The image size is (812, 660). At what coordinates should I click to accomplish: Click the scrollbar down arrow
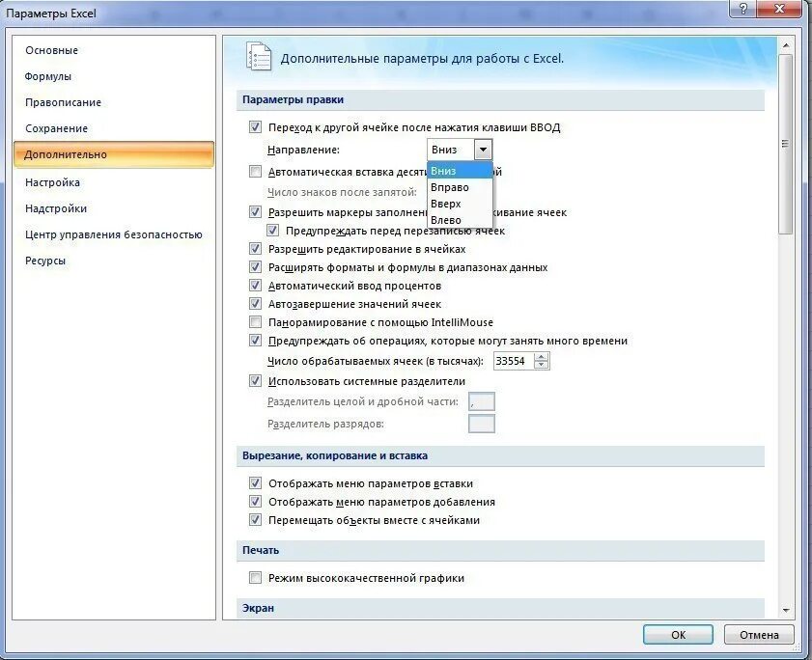786,610
